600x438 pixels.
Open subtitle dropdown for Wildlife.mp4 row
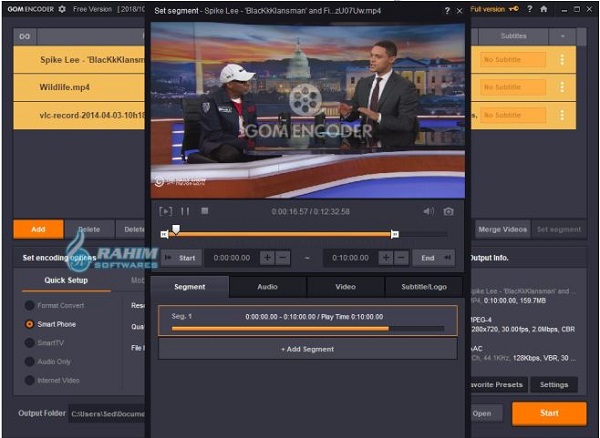[513, 87]
